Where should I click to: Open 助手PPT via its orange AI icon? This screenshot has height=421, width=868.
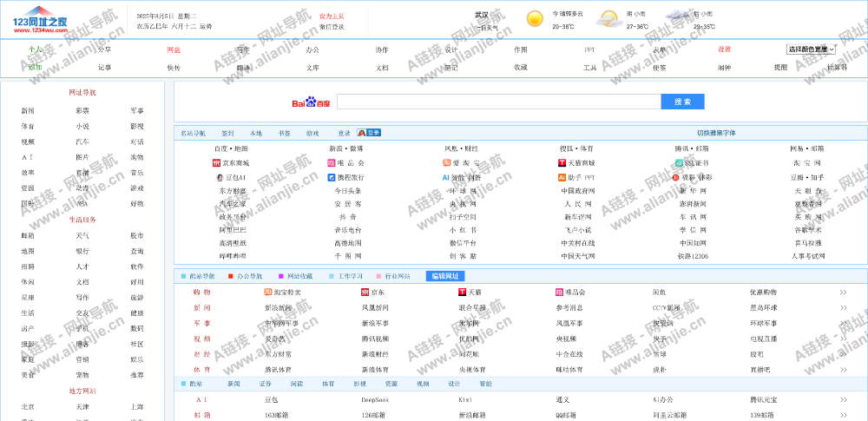[562, 178]
